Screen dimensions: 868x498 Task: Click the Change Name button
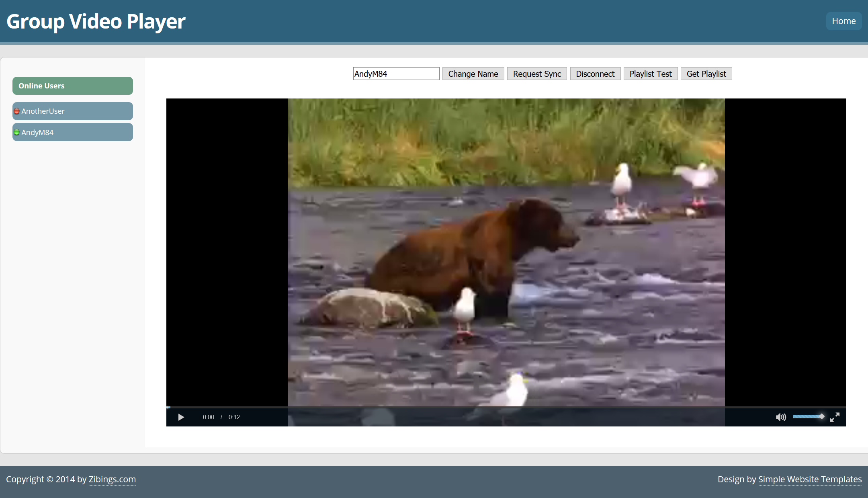[x=473, y=74]
